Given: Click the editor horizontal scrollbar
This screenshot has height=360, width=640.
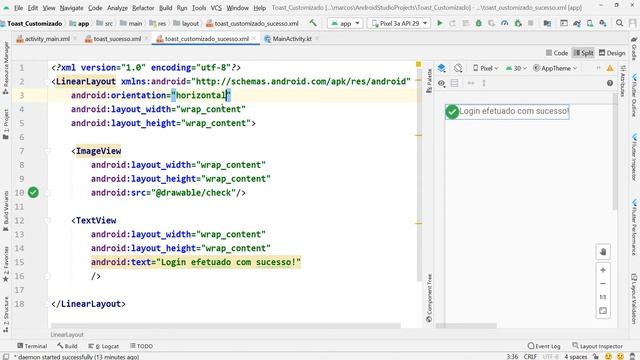Looking at the screenshot, I should (226, 326).
